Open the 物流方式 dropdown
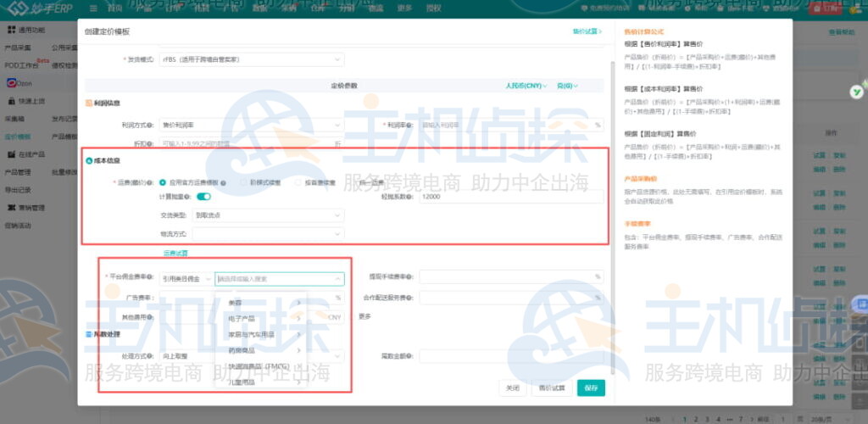The width and height of the screenshot is (868, 424). point(268,234)
